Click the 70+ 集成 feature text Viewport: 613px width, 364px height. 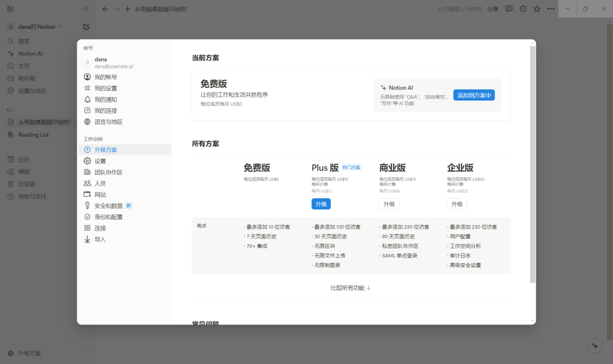(256, 246)
